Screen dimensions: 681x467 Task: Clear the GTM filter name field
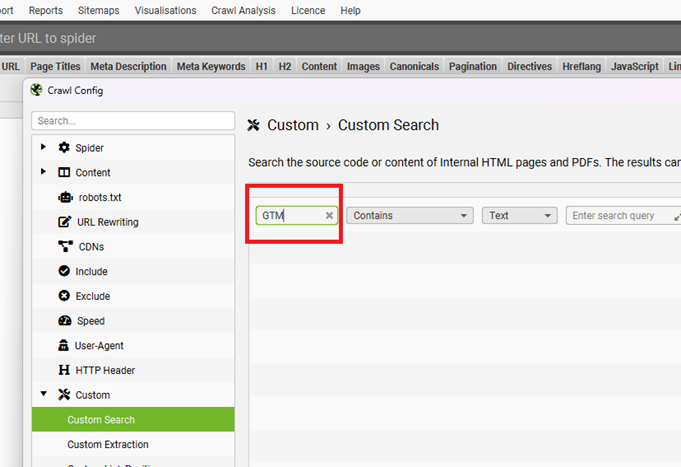(x=329, y=215)
